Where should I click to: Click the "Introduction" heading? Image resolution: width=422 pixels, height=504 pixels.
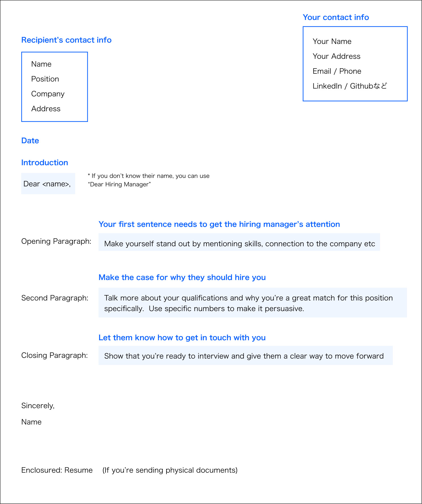(45, 163)
